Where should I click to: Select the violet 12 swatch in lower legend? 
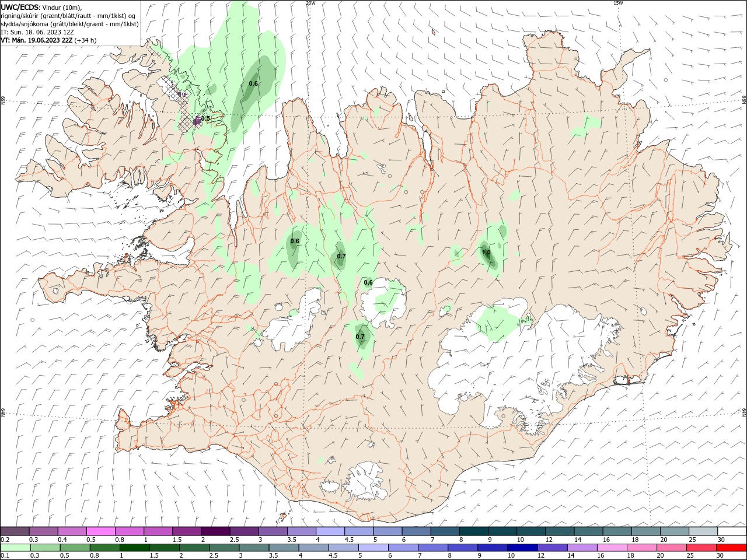click(x=551, y=548)
